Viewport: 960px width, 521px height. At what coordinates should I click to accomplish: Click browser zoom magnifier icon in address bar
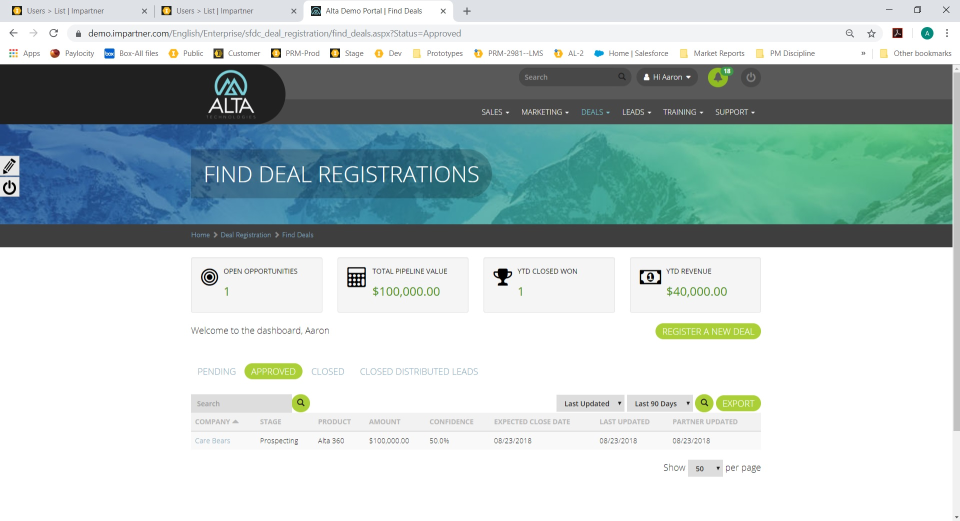click(850, 34)
